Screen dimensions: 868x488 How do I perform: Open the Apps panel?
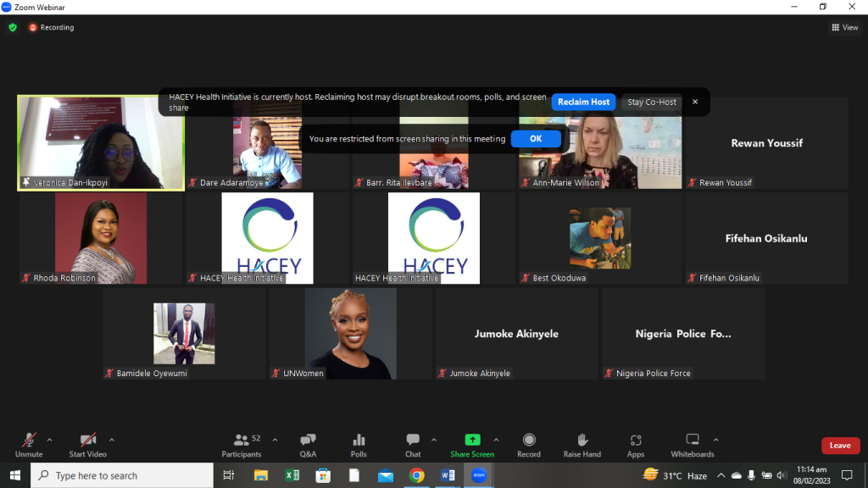tap(636, 446)
